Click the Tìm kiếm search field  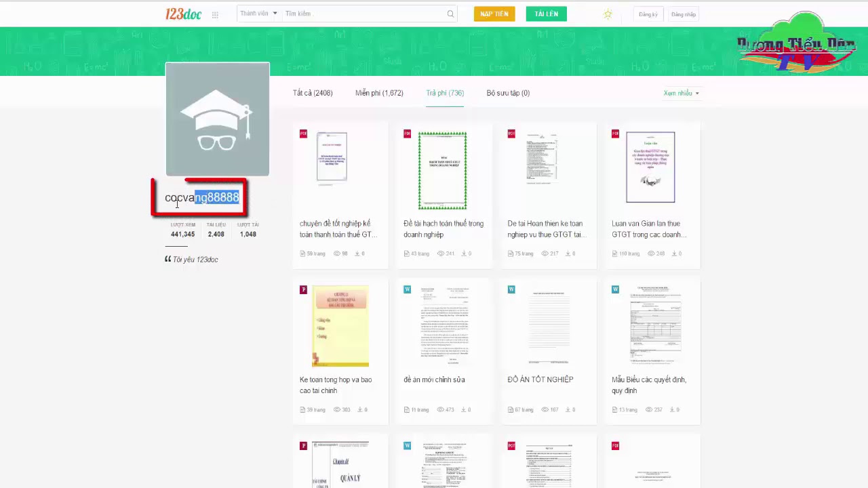point(363,14)
